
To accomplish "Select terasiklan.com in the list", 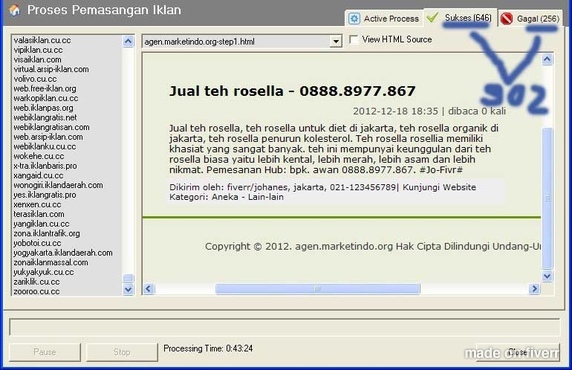I will pos(39,214).
